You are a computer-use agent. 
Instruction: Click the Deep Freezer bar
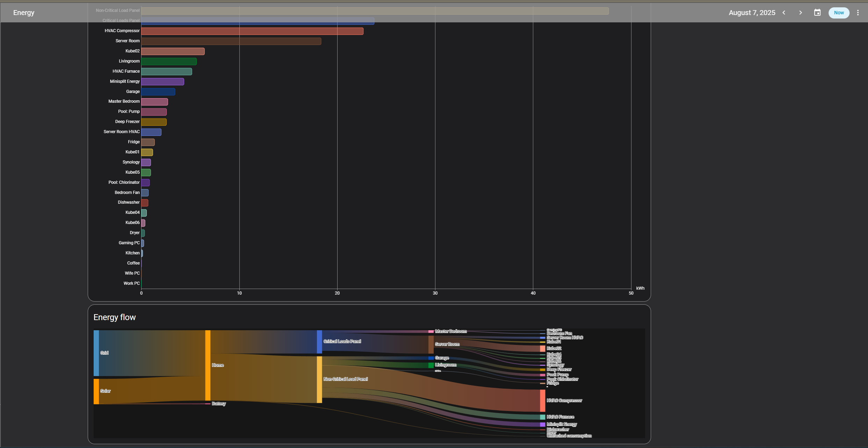[x=154, y=122]
